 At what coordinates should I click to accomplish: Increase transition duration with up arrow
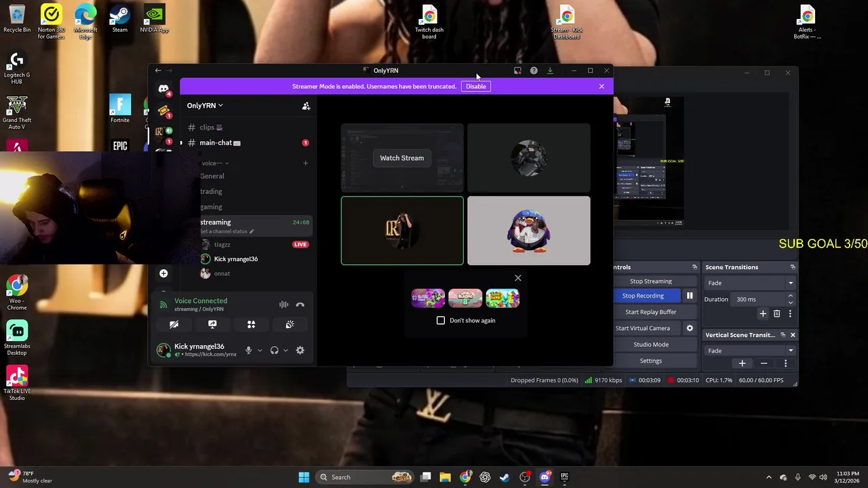790,296
